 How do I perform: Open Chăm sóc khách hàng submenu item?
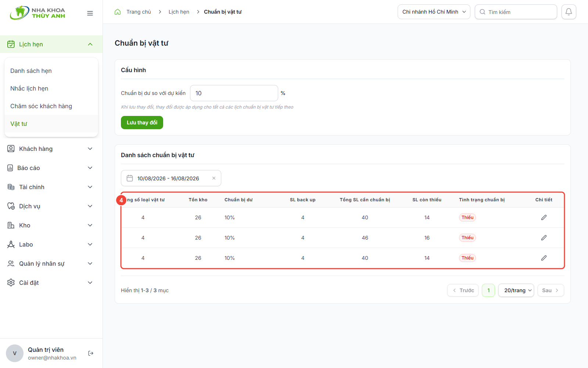[51, 106]
